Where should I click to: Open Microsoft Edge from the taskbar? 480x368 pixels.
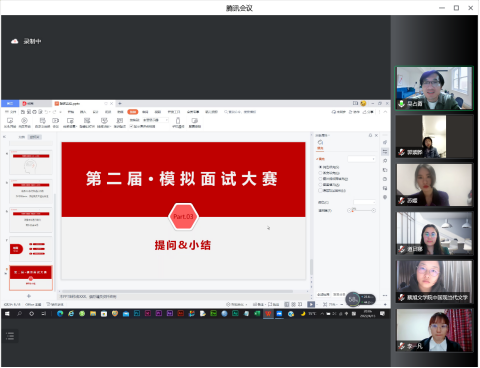60,314
